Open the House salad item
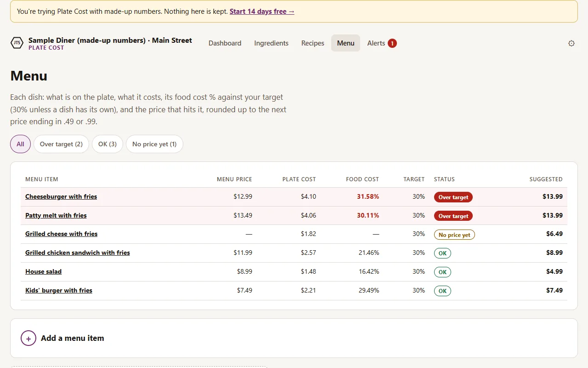Screen dimensions: 588x368 pos(43,271)
